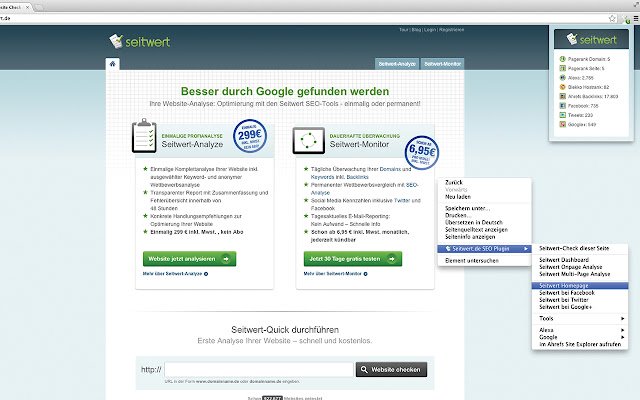Screen dimensions: 640x400
Task: Click the Backlinks link in Monitor list
Action: (x=358, y=177)
